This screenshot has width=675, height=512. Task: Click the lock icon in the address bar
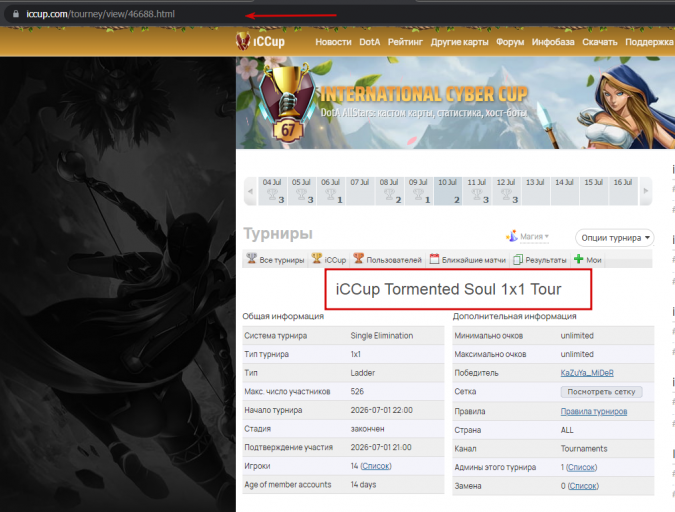pos(16,14)
